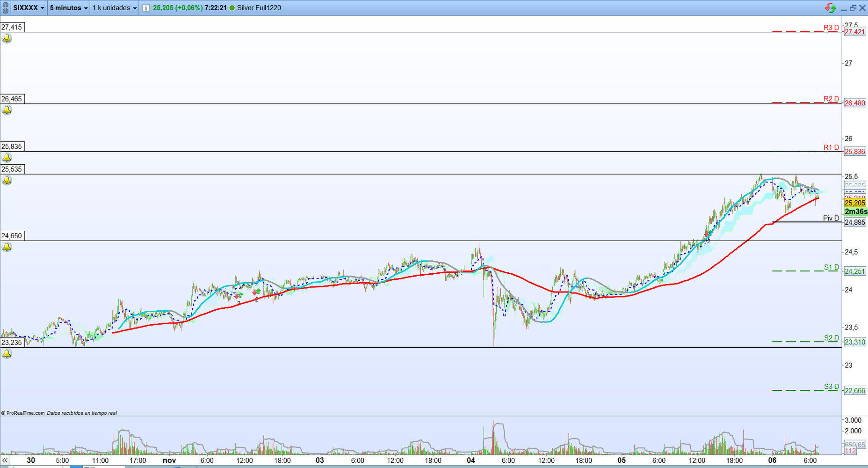This screenshot has width=868, height=468.
Task: Click the alert bell under 25,835
Action: click(7, 158)
